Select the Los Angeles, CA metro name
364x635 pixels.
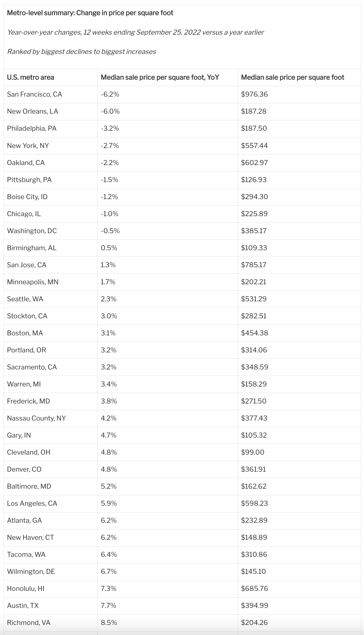32,503
